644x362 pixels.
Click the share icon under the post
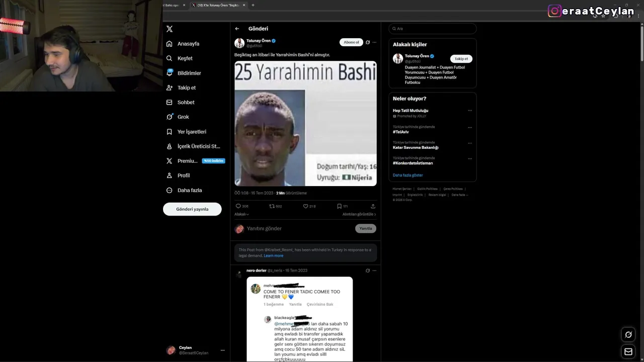pyautogui.click(x=373, y=206)
